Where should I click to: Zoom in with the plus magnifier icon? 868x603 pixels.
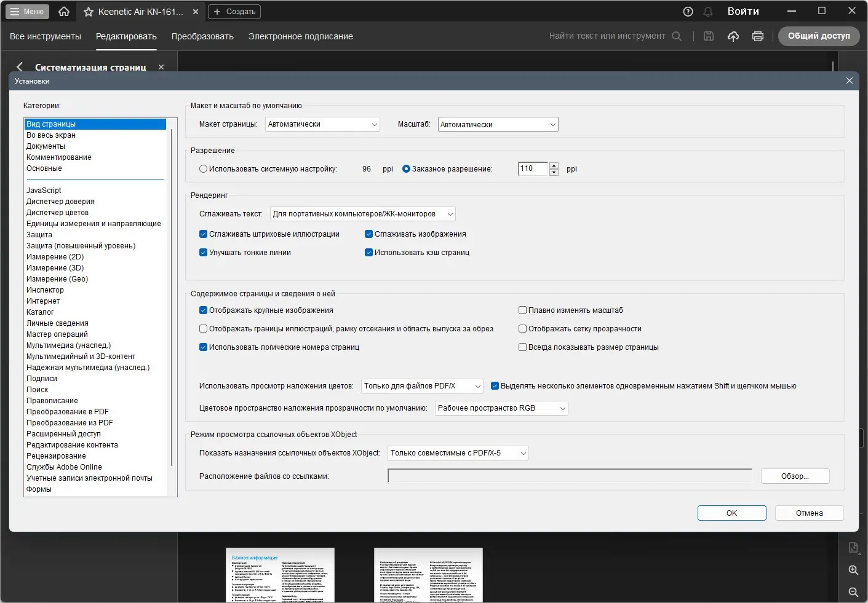[x=853, y=569]
